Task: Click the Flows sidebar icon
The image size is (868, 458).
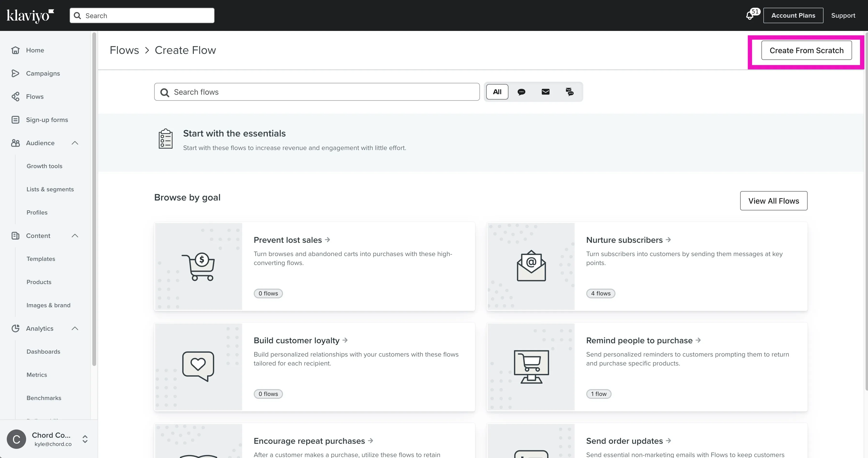Action: 15,97
